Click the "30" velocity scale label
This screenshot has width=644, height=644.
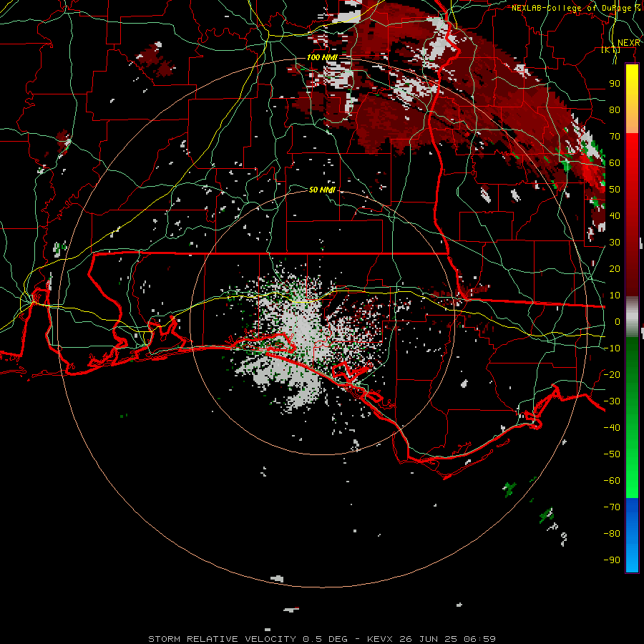[x=615, y=243]
